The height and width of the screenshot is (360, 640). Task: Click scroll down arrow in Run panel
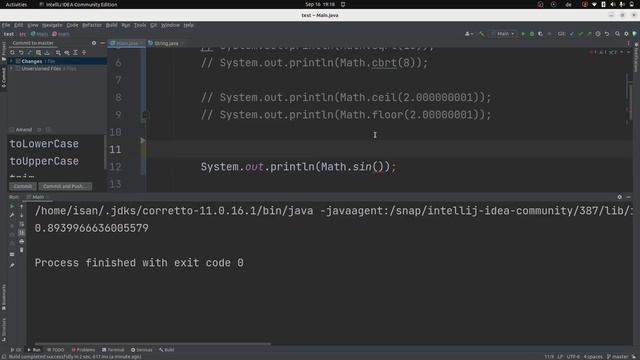coord(22,215)
